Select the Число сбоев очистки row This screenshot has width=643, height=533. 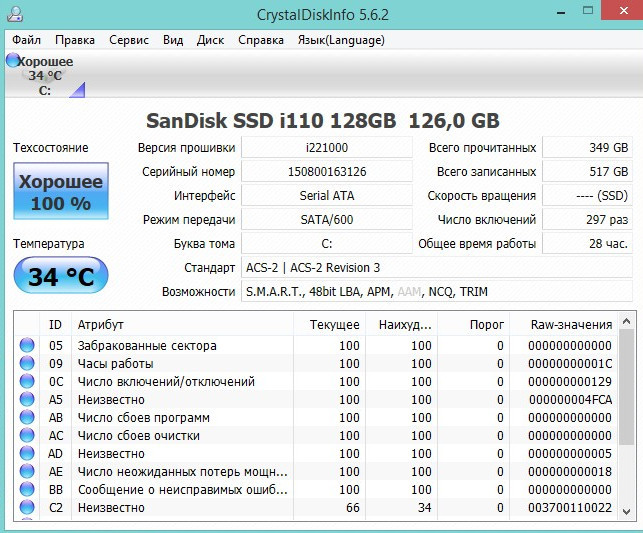316,435
